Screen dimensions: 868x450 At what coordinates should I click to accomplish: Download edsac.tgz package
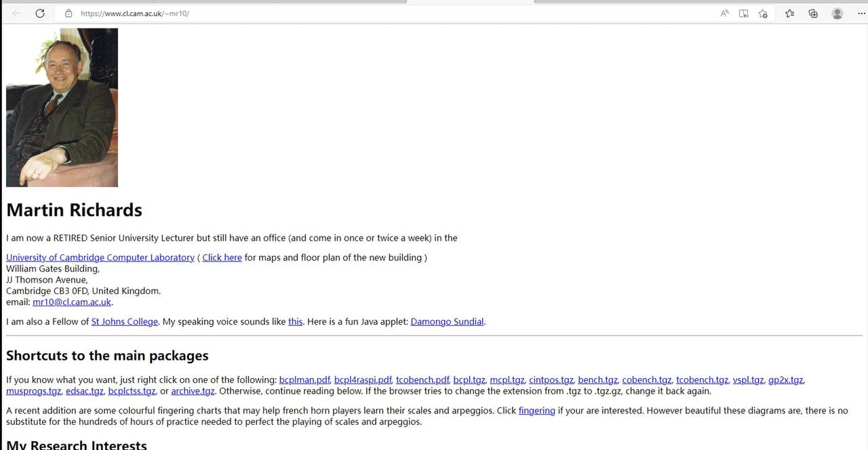click(x=85, y=391)
